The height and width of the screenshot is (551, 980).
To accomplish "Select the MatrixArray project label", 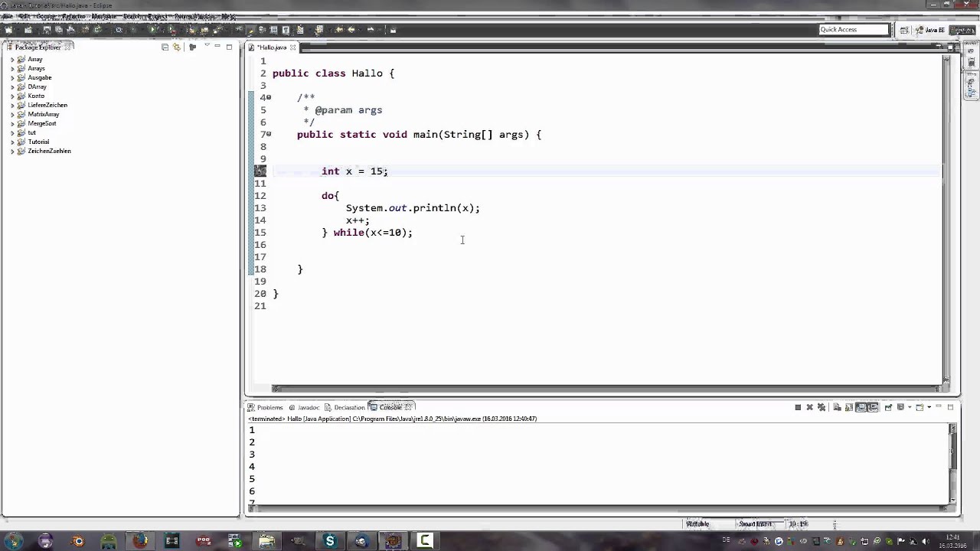I will (44, 114).
